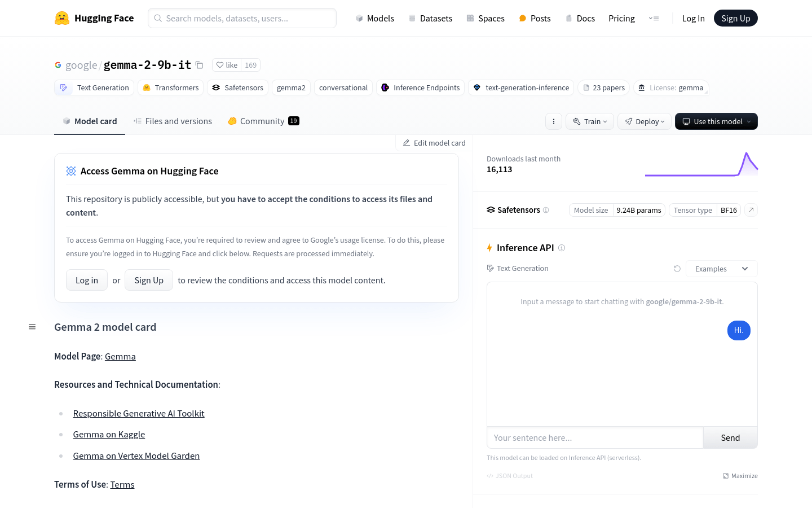
Task: Click the Inference API info icon
Action: click(562, 248)
